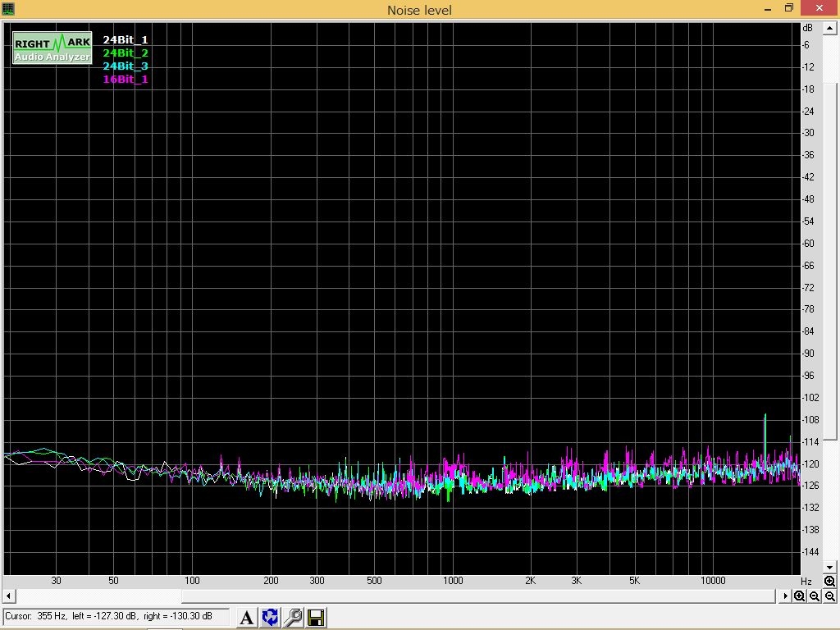Open graph options with wrench icon

tap(293, 618)
